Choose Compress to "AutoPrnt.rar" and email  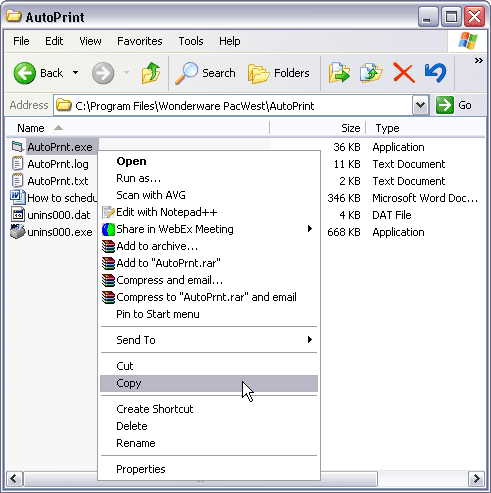coord(209,297)
